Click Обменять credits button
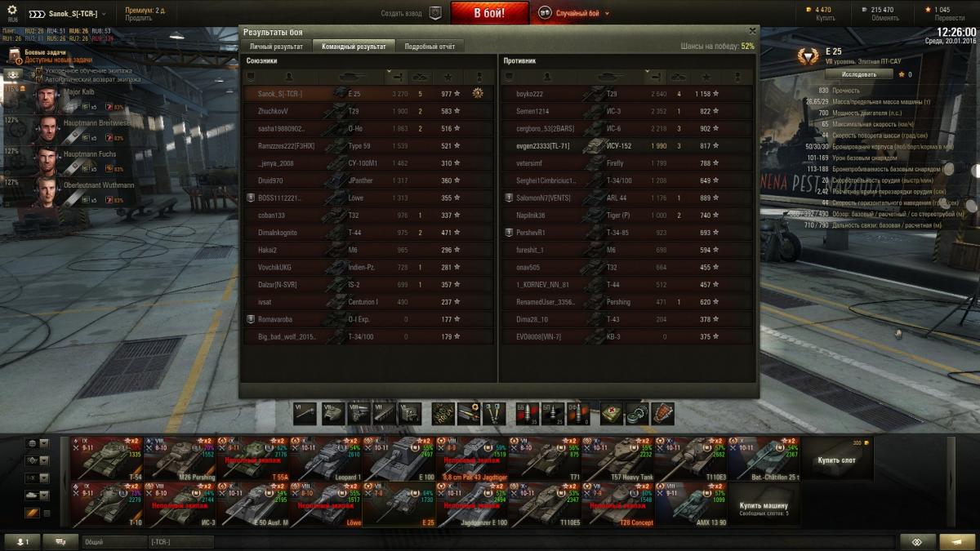 point(884,18)
